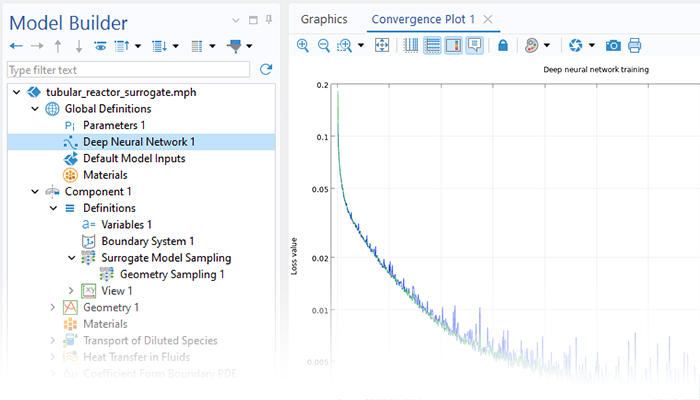This screenshot has height=400, width=700.
Task: Click the Expand All tree icon
Action: [159, 46]
